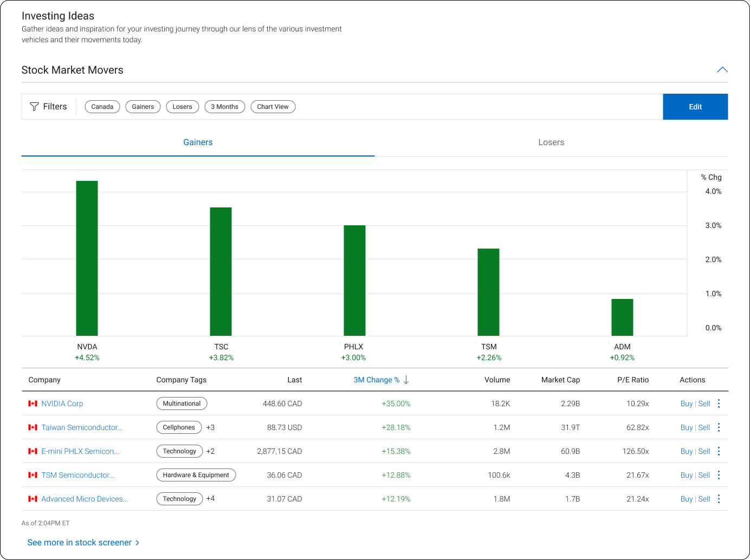Click the Market Cap column header

point(560,380)
